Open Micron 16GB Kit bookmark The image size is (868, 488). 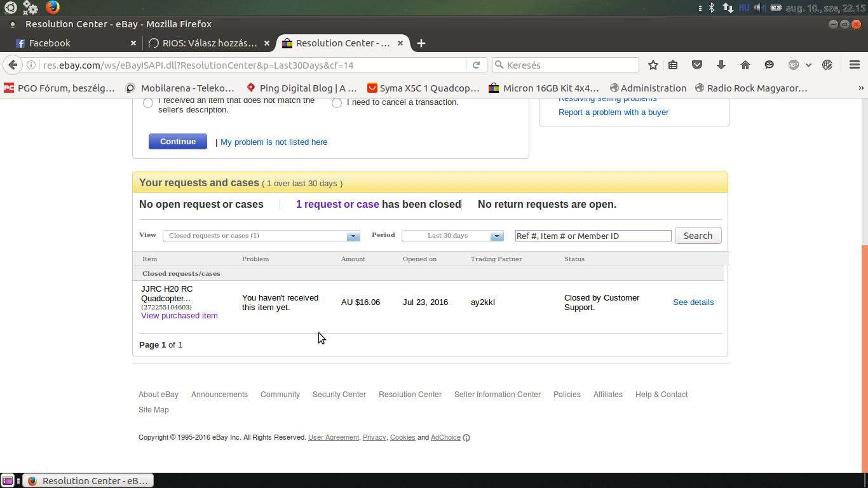(544, 88)
